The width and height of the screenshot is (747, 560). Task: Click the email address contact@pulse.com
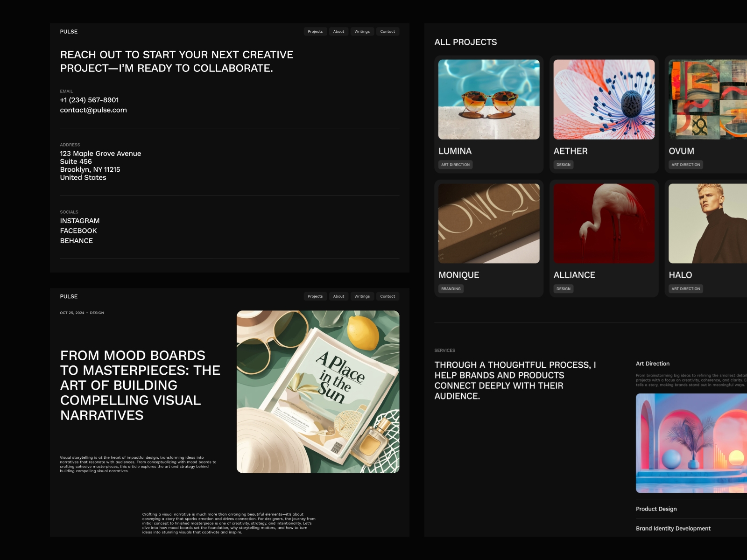coord(93,110)
